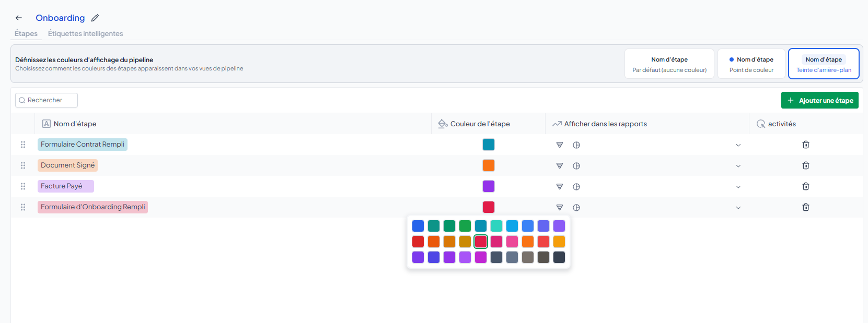Click pie chart icon for Formulaire Contrat Rempli
The image size is (868, 323).
pyautogui.click(x=576, y=145)
